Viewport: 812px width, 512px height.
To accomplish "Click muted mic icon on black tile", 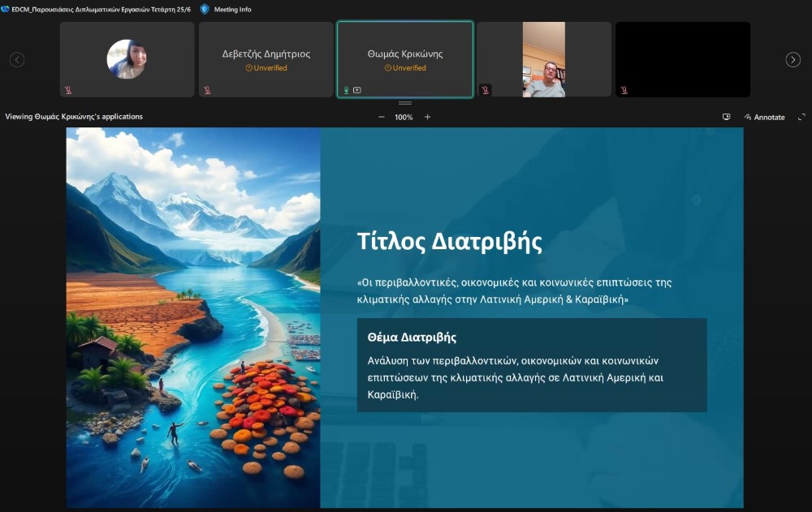I will 624,90.
